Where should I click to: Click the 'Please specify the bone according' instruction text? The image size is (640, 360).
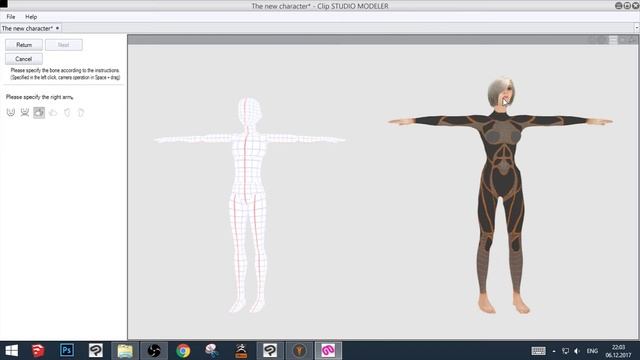(65, 70)
